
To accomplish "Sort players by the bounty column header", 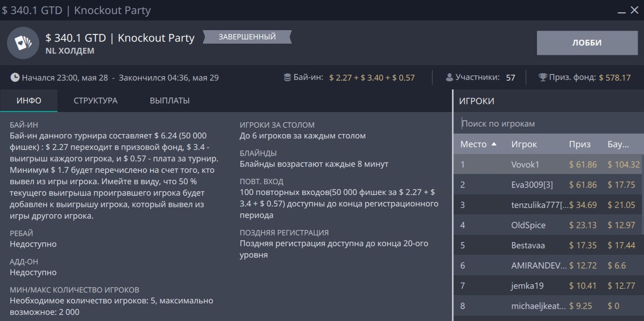I will click(x=618, y=144).
